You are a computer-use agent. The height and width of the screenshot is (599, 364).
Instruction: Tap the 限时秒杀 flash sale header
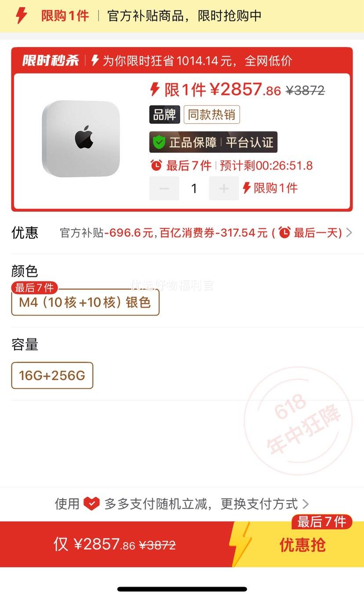pos(51,61)
